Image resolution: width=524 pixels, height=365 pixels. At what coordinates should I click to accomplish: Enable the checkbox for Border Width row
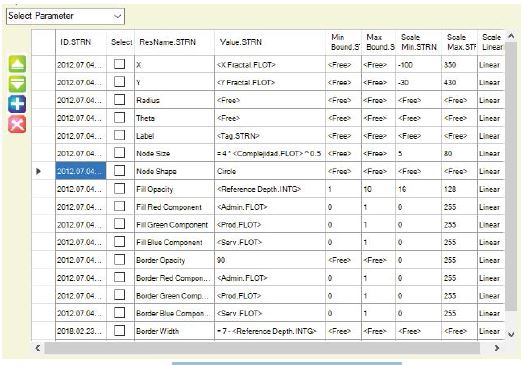120,331
